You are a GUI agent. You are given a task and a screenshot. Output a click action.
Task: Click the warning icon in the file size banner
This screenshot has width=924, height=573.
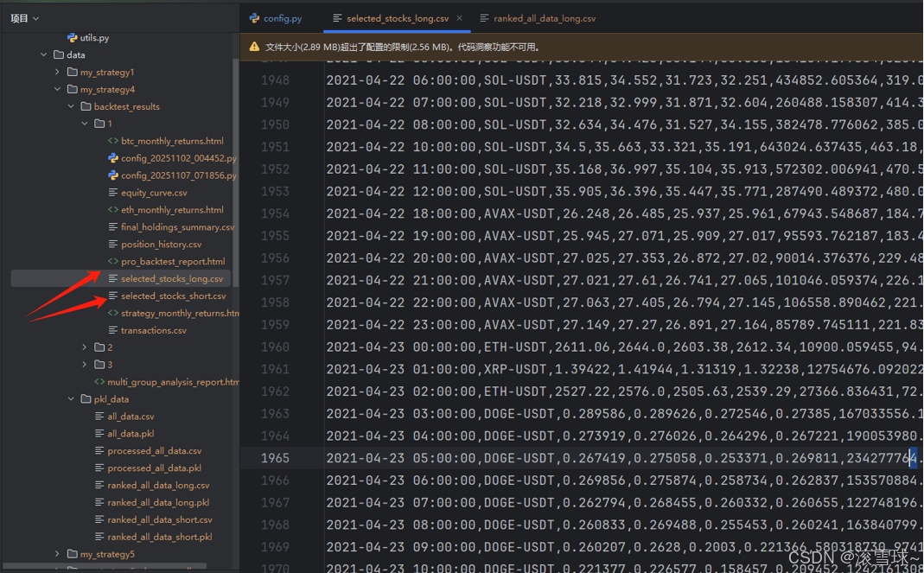coord(254,47)
